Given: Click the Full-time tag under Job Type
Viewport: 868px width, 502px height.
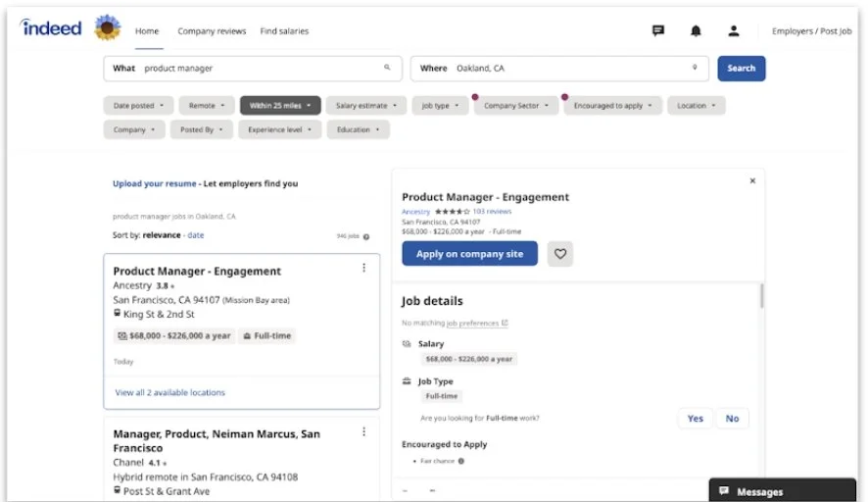Looking at the screenshot, I should pos(441,396).
